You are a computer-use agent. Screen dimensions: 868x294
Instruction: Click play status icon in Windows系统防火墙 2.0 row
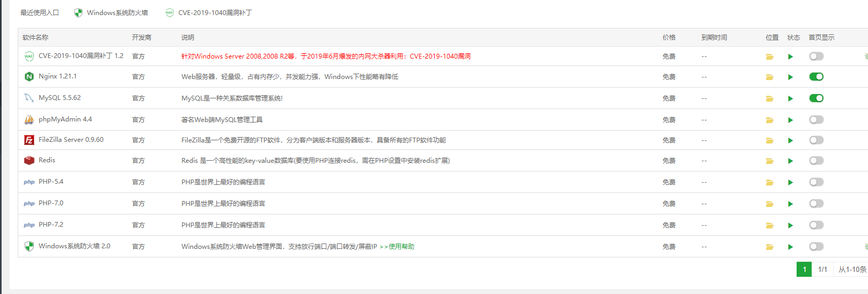tap(790, 247)
